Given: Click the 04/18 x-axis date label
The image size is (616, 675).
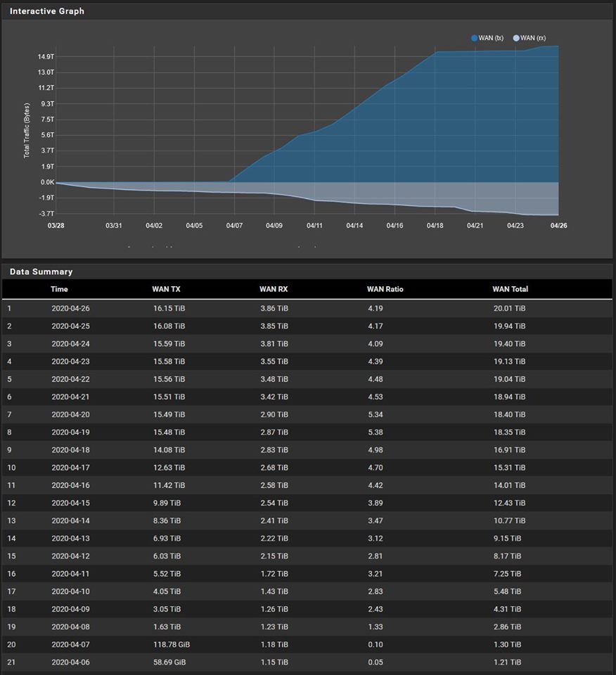Looking at the screenshot, I should pyautogui.click(x=435, y=226).
